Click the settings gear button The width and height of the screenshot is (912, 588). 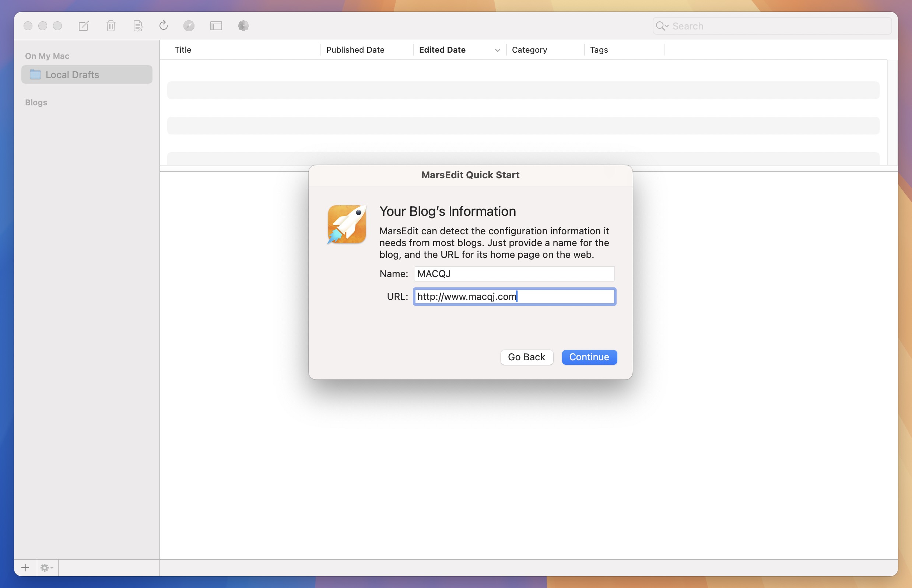46,567
